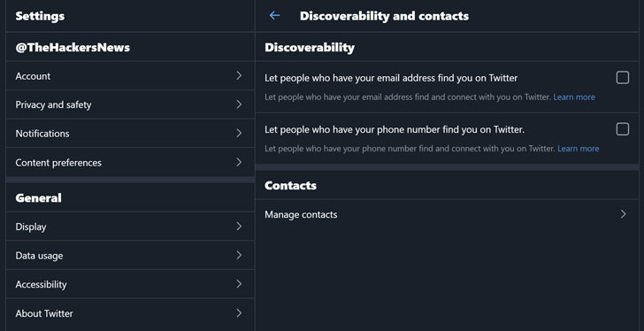Screen dimensions: 644x331
Task: Open the Account settings item
Action: 130,76
